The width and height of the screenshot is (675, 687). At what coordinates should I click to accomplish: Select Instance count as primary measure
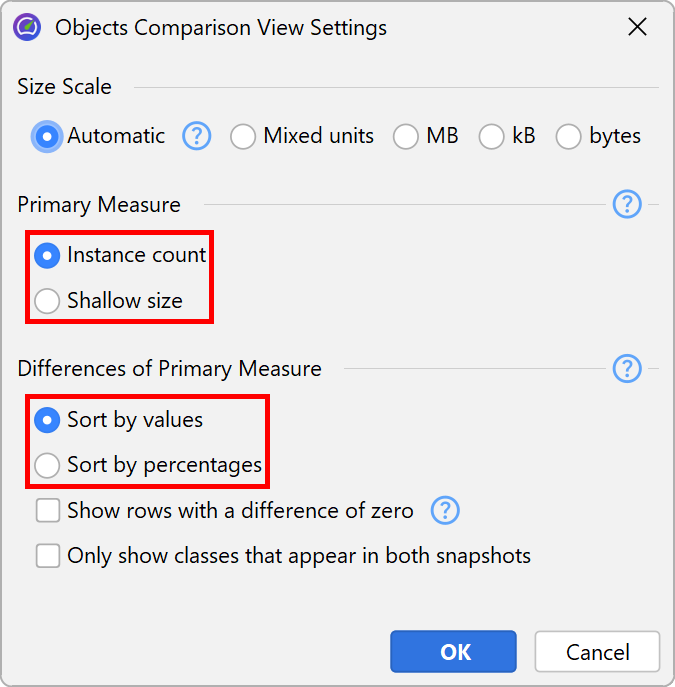click(x=47, y=255)
